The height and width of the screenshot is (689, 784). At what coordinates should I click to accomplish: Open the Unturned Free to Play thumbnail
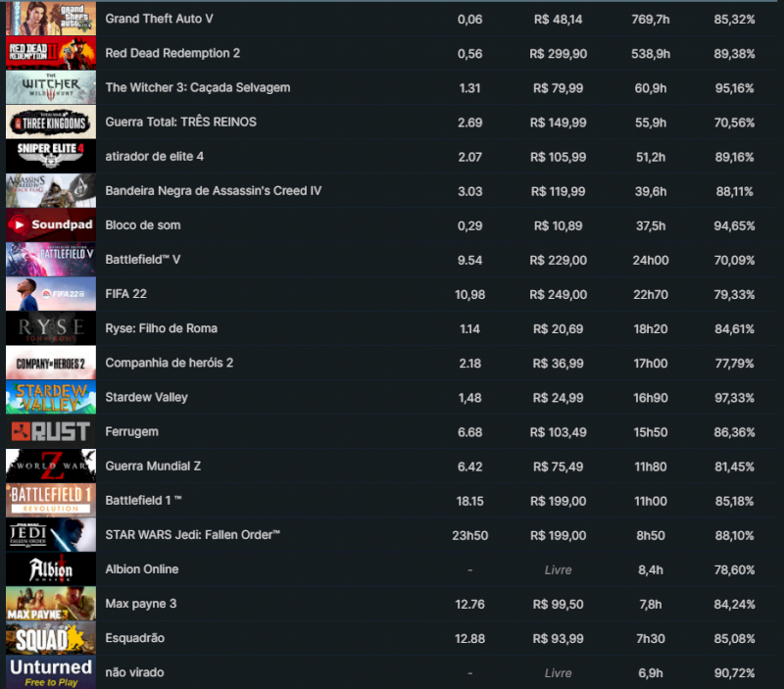point(51,672)
